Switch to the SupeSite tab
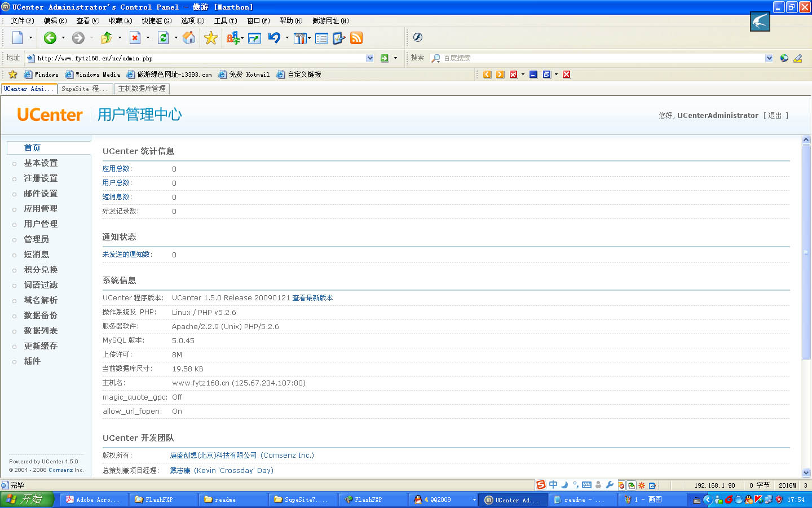This screenshot has width=812, height=508. coord(84,89)
